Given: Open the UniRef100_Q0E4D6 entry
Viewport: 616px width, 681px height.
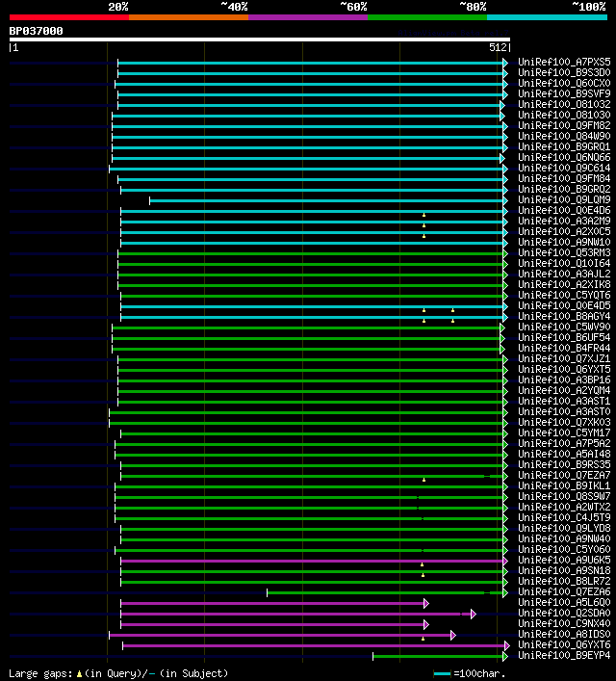Looking at the screenshot, I should point(564,210).
